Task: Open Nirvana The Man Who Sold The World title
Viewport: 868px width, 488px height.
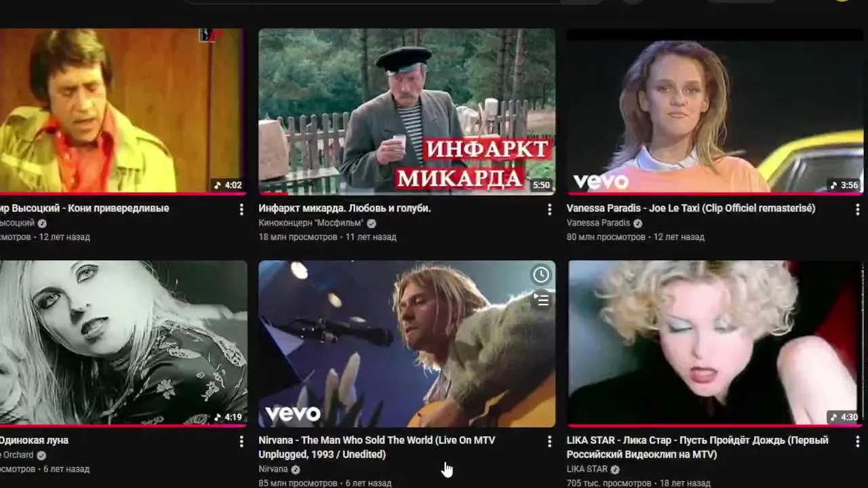Action: point(377,447)
